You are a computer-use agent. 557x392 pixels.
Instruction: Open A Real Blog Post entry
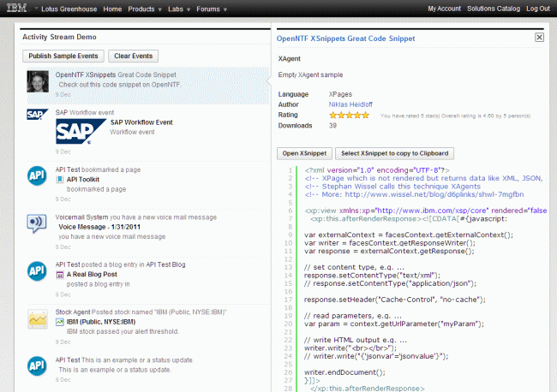[92, 274]
